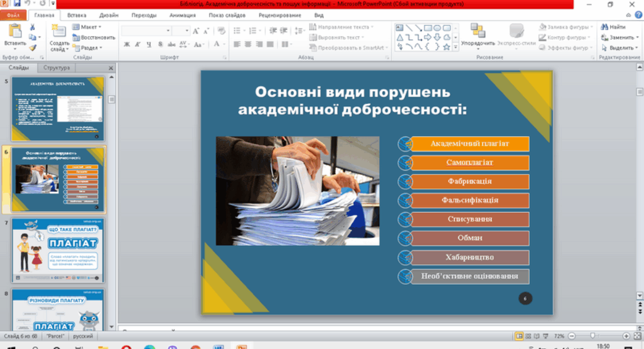Click the Создать слайд icon
644x349 pixels.
(x=58, y=32)
